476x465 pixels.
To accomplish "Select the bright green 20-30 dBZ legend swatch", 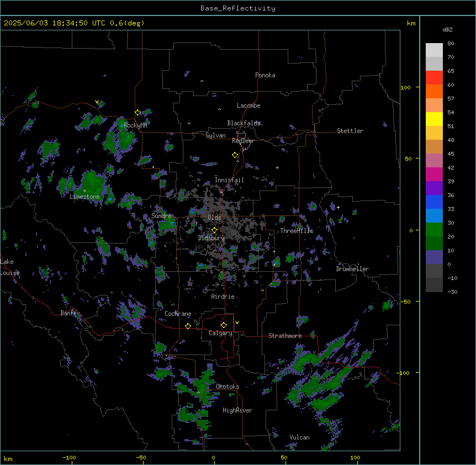I will click(434, 230).
